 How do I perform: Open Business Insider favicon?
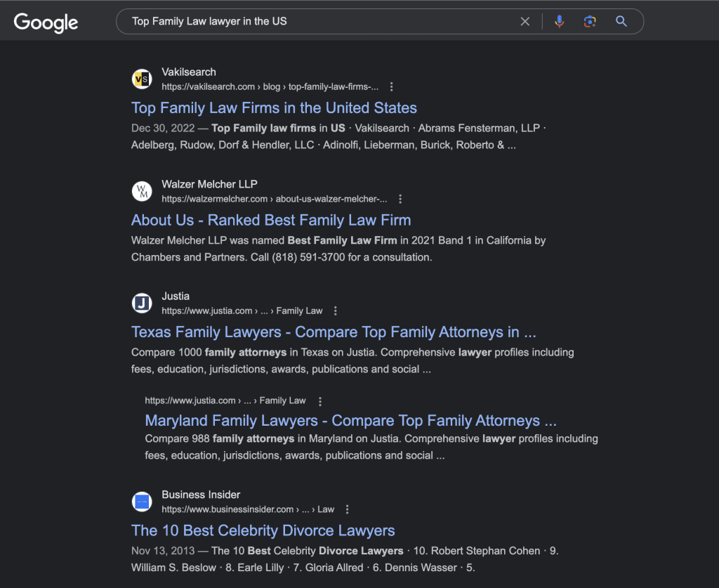tap(142, 502)
